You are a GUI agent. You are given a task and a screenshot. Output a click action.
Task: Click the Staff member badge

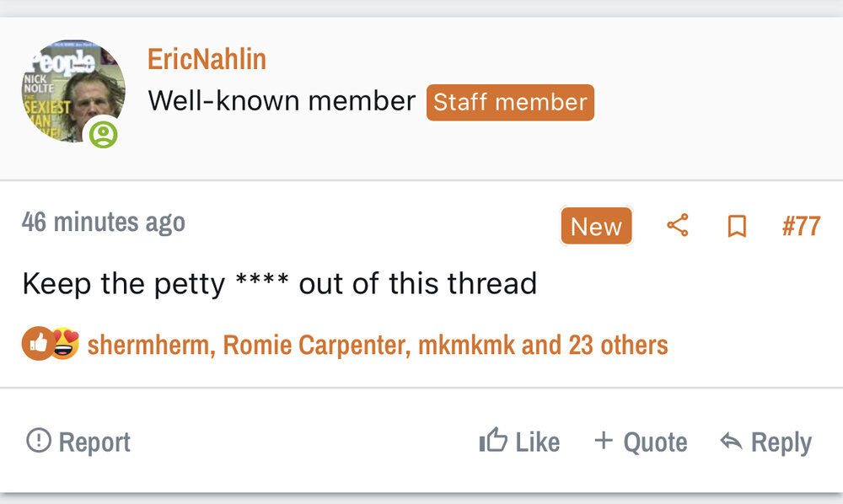[x=510, y=102]
